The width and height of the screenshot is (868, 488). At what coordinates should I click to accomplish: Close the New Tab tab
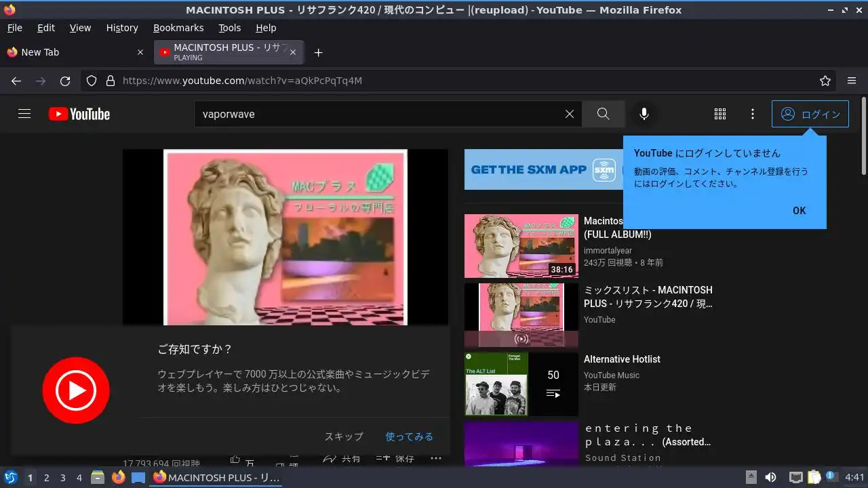click(140, 52)
